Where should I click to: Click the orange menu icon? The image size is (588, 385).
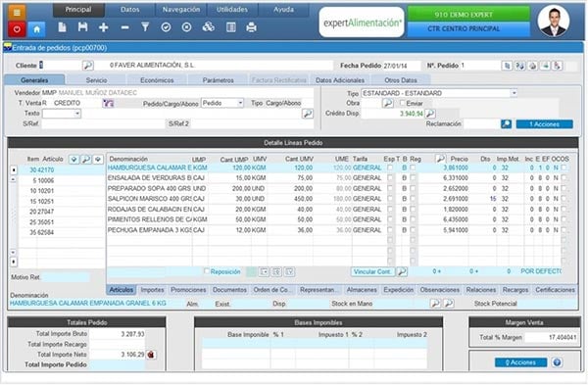pos(17,13)
